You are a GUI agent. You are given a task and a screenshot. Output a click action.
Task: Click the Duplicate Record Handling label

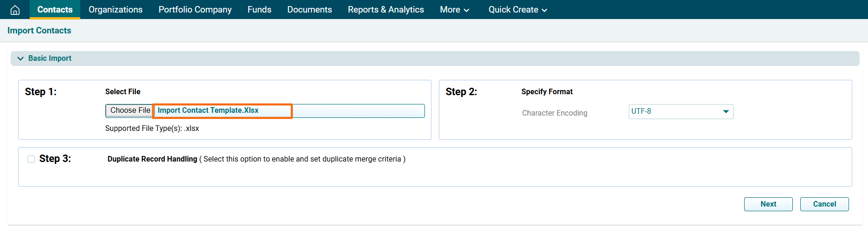(152, 159)
